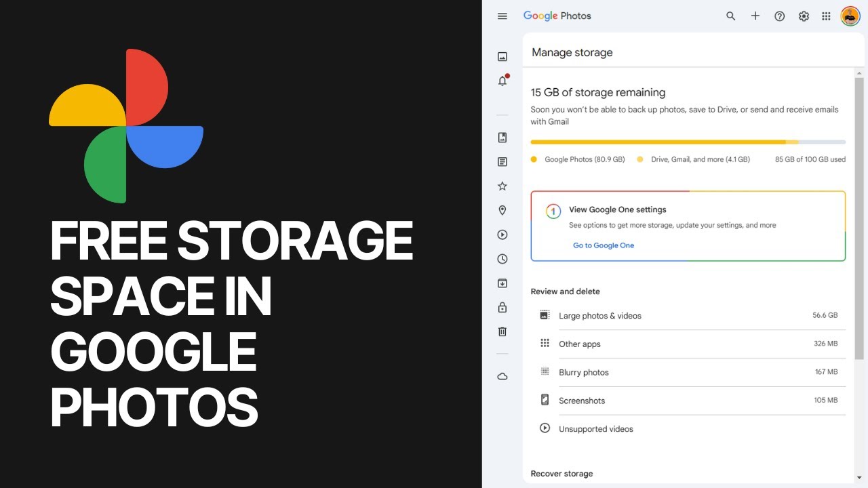868x488 pixels.
Task: Open the Blurry photos row
Action: pyautogui.click(x=688, y=373)
